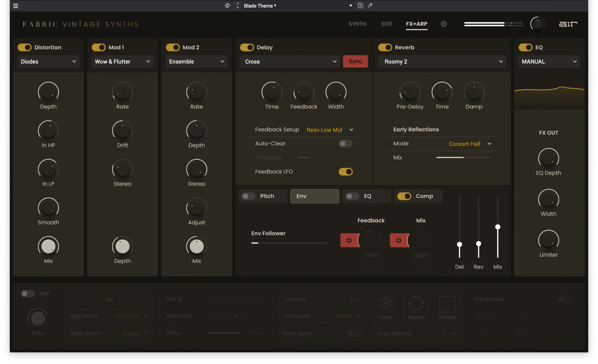
Task: Click the red Sync button
Action: (x=355, y=61)
